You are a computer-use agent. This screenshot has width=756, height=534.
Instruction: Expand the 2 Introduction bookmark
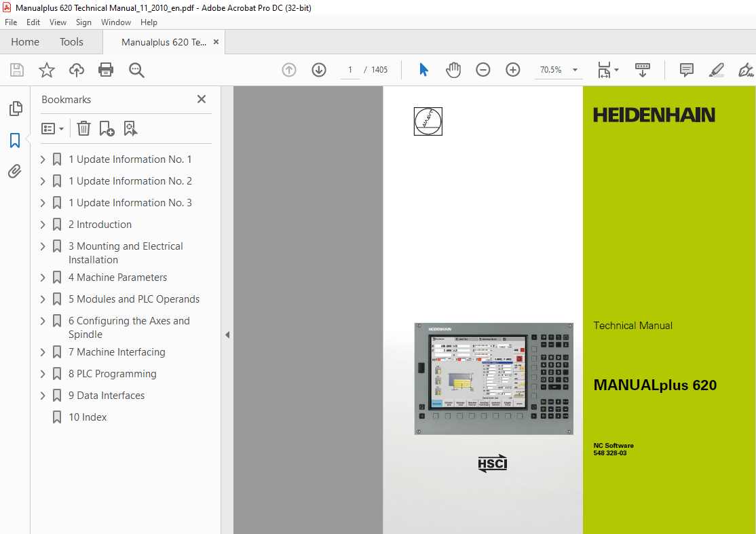point(43,225)
